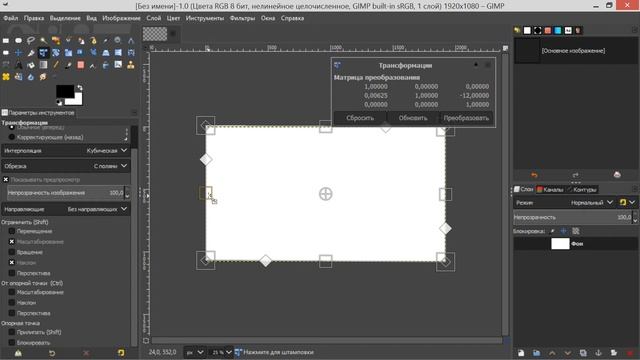Anchor the floating layer
Screen dimensions: 640x360
click(598, 353)
